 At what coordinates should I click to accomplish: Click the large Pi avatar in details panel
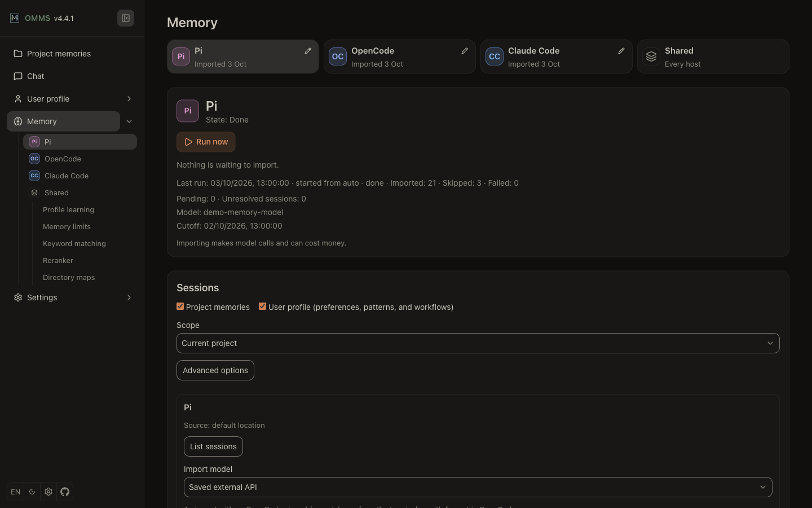pyautogui.click(x=188, y=111)
